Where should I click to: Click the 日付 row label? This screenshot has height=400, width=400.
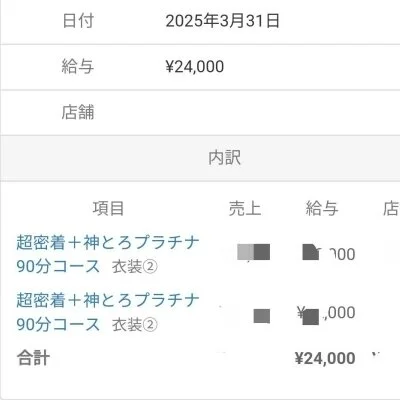coord(78,21)
